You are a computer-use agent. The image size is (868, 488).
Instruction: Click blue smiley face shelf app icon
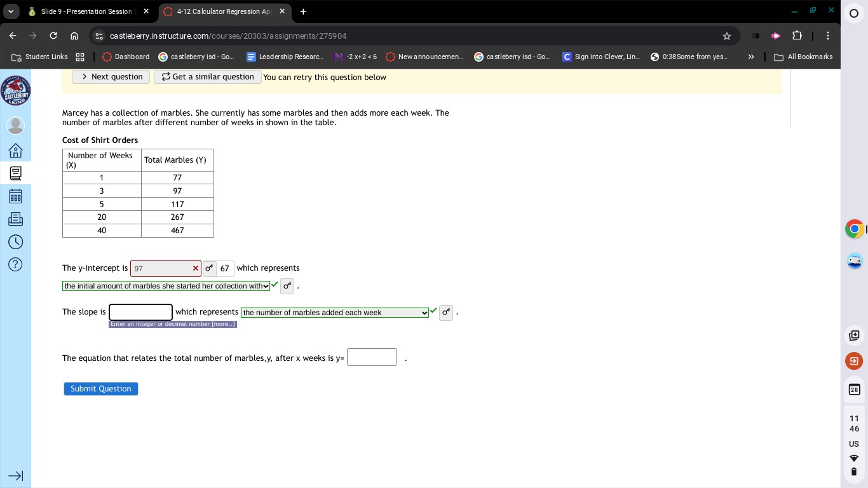tap(854, 261)
